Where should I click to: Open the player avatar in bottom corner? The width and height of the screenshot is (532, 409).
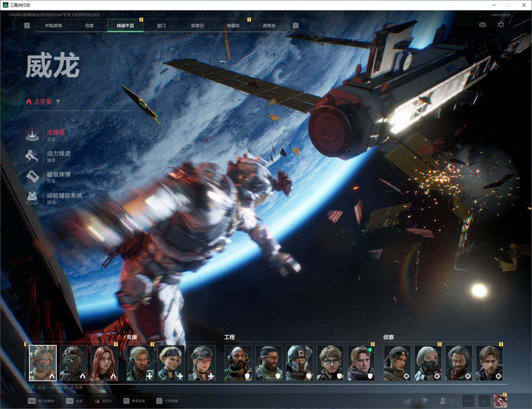[x=500, y=401]
